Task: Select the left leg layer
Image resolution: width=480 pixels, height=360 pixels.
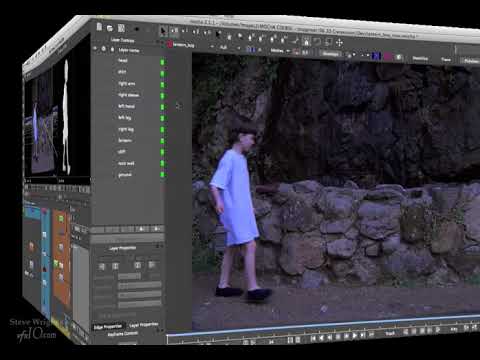Action: pos(125,117)
